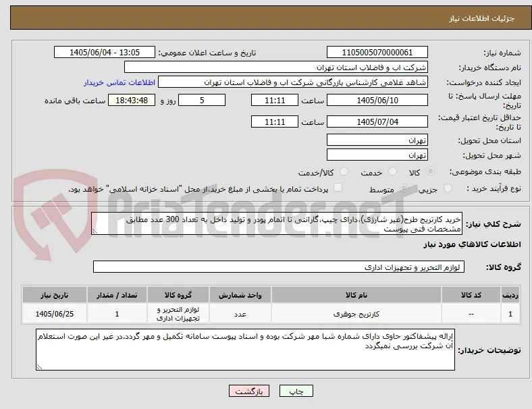Screen dimensions: 532x409
Task: Click the delivery city field تهران
Action: tap(377, 155)
